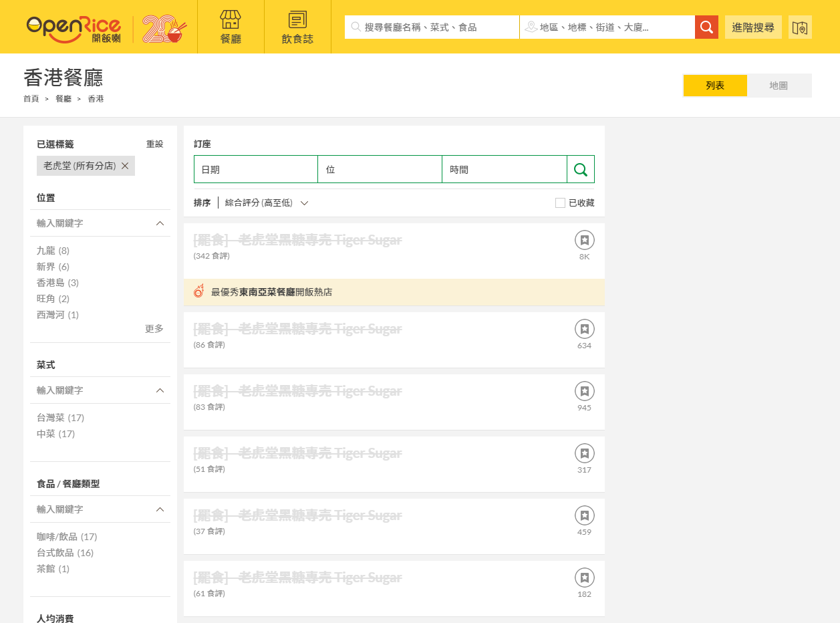The height and width of the screenshot is (623, 840).
Task: Filter by 西灣河 (1) location
Action: [x=57, y=315]
